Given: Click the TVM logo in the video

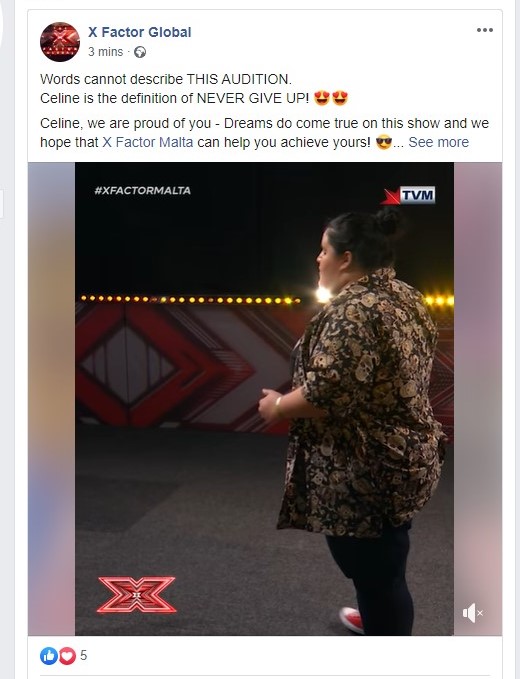Looking at the screenshot, I should [x=408, y=195].
